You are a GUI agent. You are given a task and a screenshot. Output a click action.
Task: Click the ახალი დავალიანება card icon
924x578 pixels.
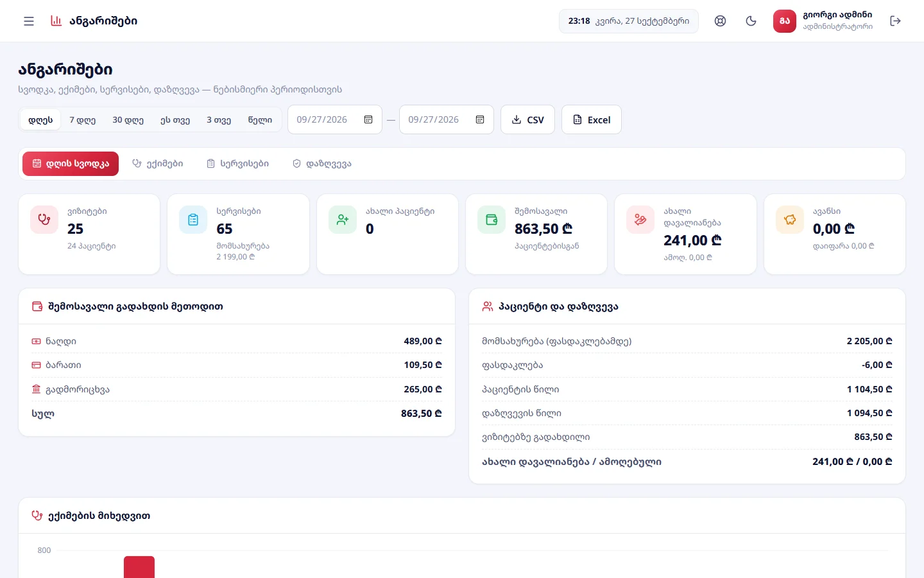pyautogui.click(x=640, y=220)
